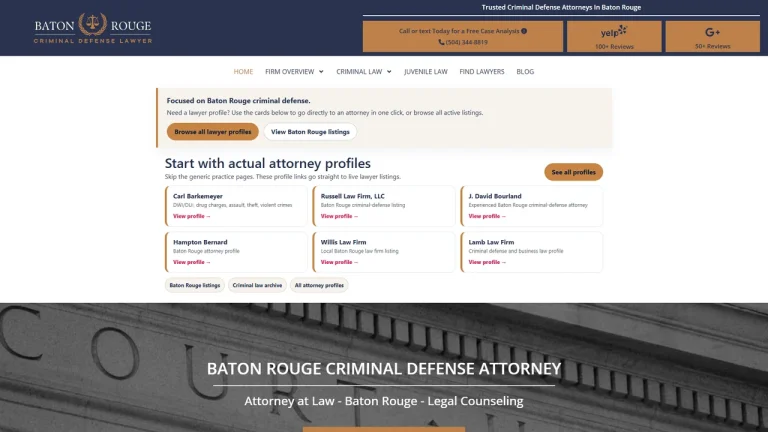Click 'Experienced Baton Rouge criminal defense attorney' text
Image resolution: width=768 pixels, height=432 pixels.
[528, 205]
